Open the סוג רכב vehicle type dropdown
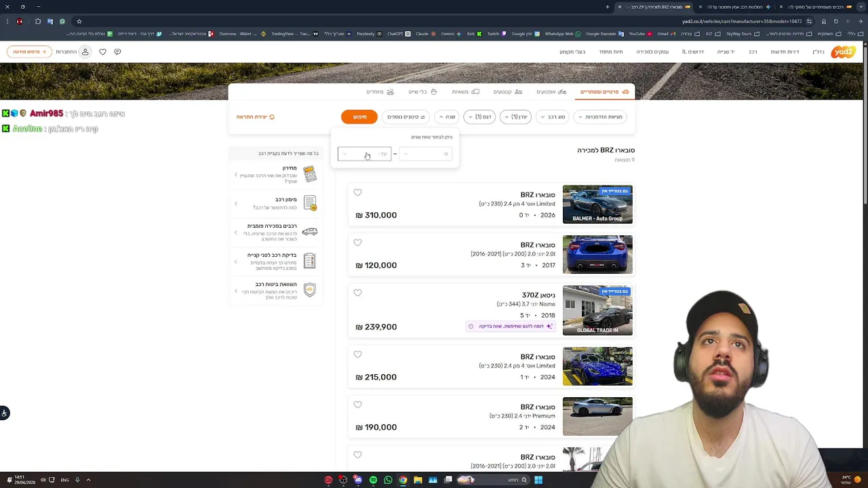868x488 pixels. (553, 117)
